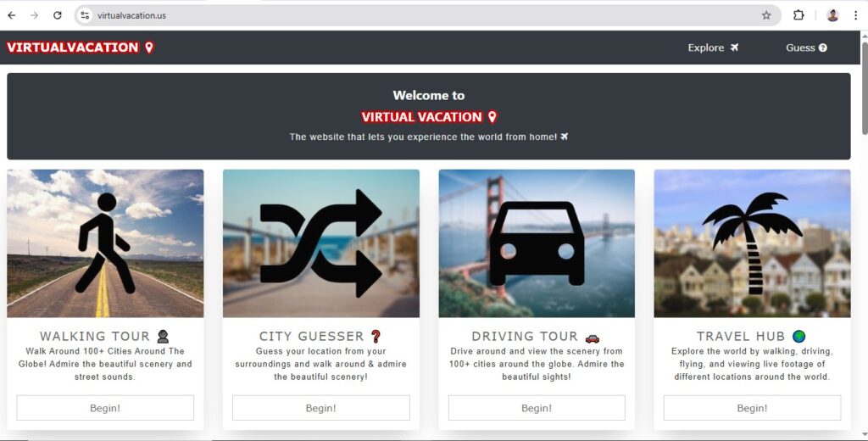Open the Chrome user profile avatar
868x441 pixels.
click(832, 15)
